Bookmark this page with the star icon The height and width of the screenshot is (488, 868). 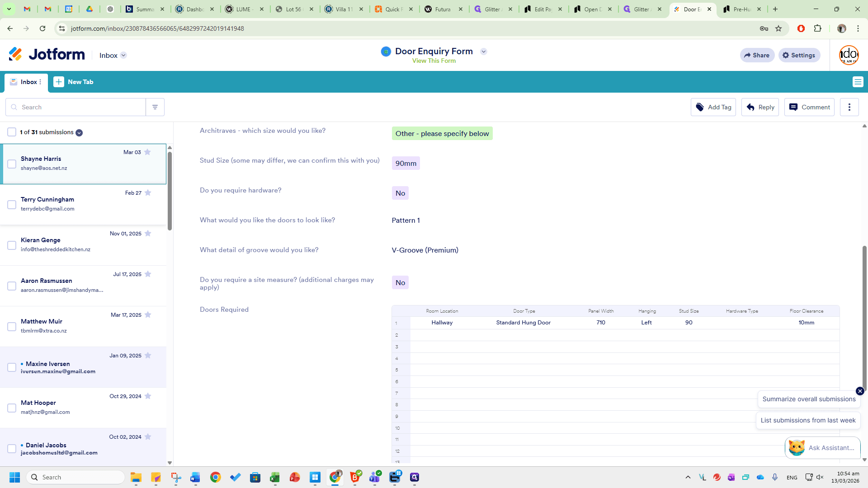tap(778, 28)
